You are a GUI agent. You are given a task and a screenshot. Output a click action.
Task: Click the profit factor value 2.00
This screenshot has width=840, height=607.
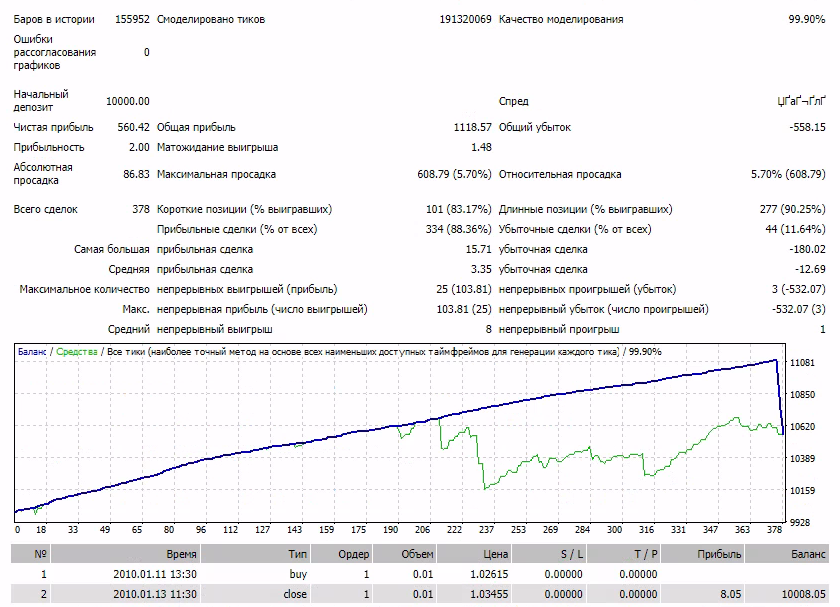[x=139, y=147]
